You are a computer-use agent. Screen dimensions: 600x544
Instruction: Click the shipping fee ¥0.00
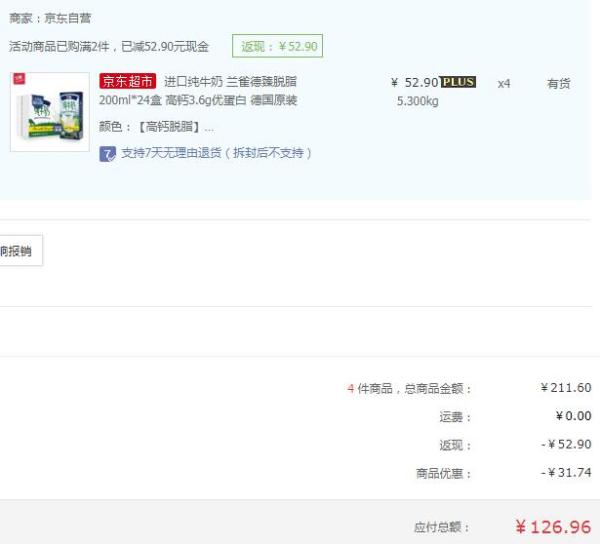pyautogui.click(x=574, y=416)
